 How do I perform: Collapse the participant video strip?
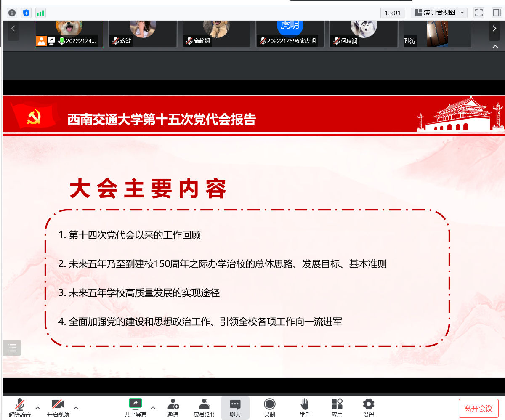click(495, 47)
